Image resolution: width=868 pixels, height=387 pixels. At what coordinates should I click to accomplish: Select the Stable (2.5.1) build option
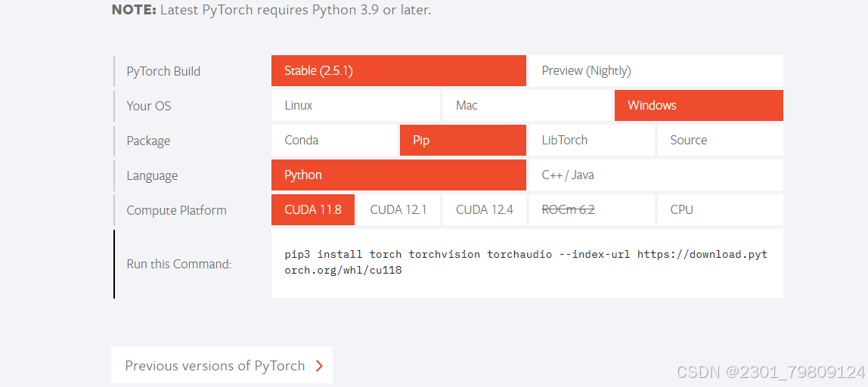[398, 71]
